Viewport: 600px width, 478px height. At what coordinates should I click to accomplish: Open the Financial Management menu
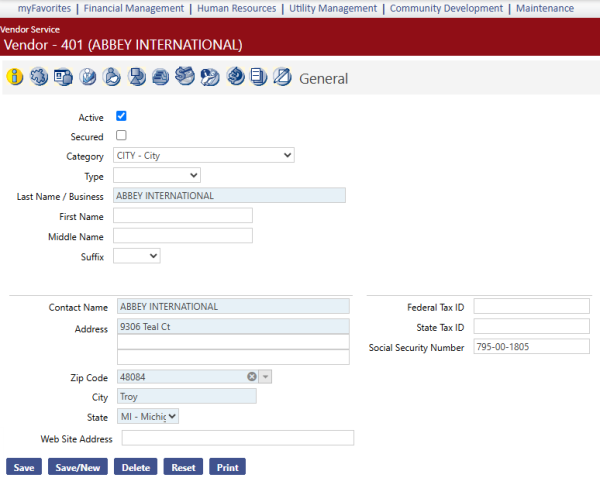[134, 8]
